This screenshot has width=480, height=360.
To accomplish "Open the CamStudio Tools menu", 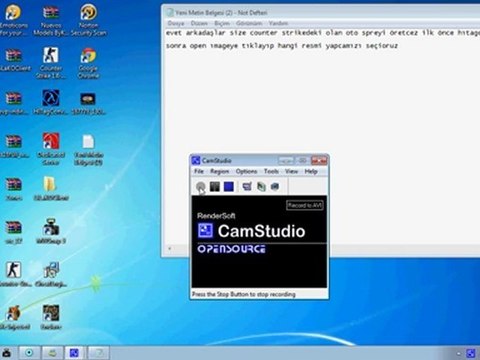I will tap(271, 171).
